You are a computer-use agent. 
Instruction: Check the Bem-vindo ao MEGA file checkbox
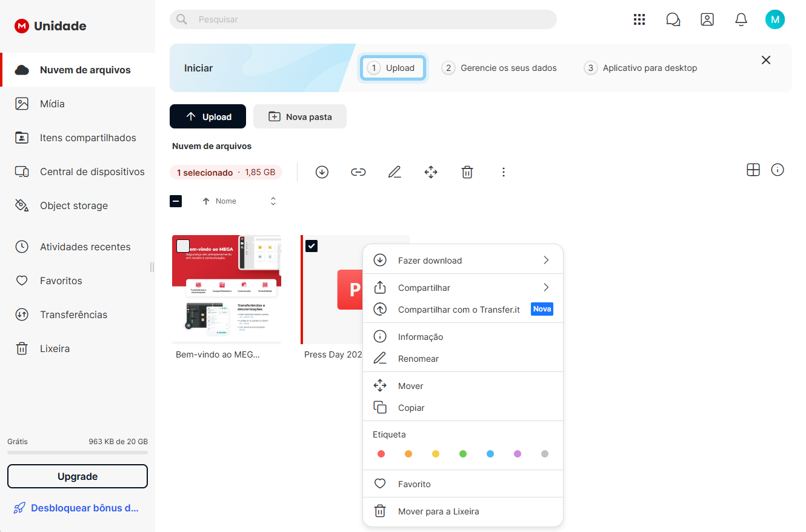[x=183, y=246]
